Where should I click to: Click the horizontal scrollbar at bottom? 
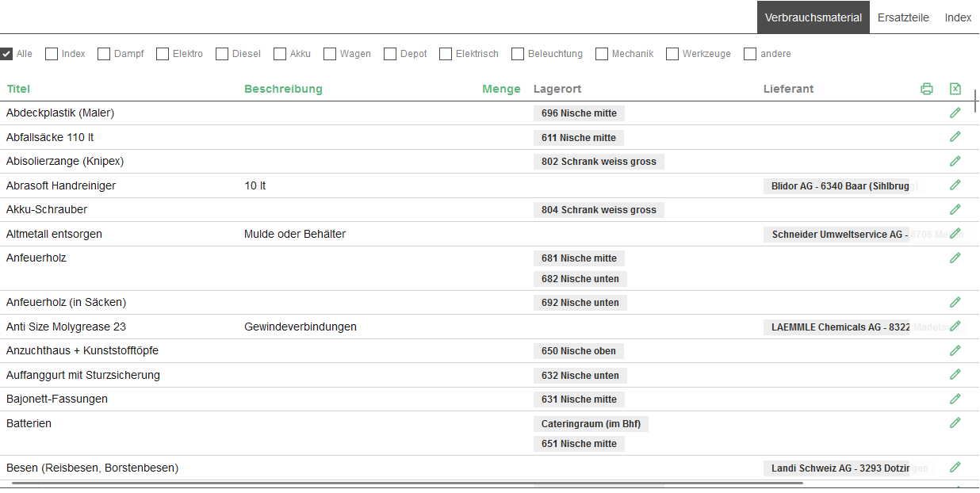pyautogui.click(x=407, y=482)
